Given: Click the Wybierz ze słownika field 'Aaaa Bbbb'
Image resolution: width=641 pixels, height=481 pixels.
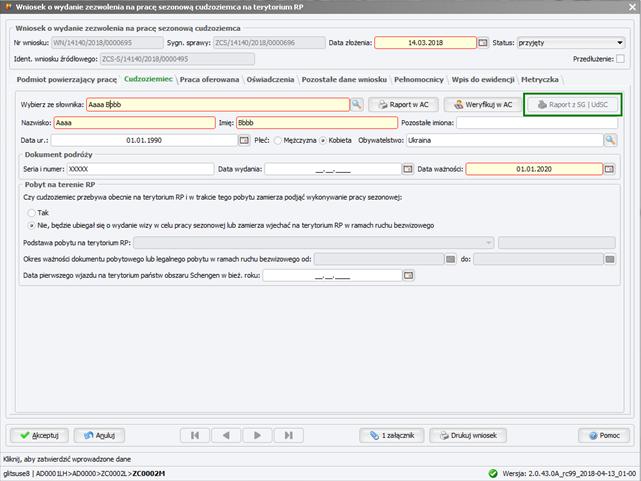Looking at the screenshot, I should click(218, 105).
